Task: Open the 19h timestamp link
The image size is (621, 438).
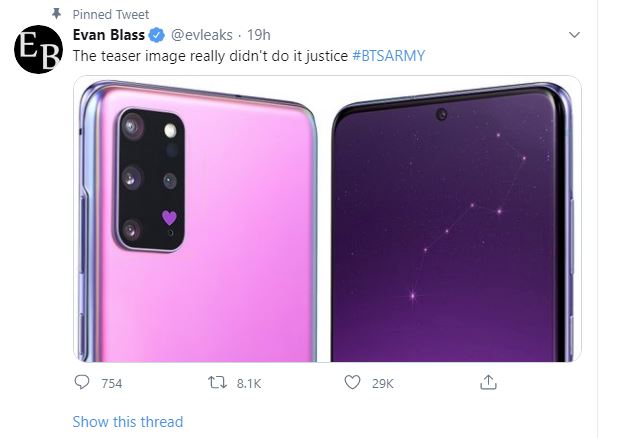Action: 259,34
